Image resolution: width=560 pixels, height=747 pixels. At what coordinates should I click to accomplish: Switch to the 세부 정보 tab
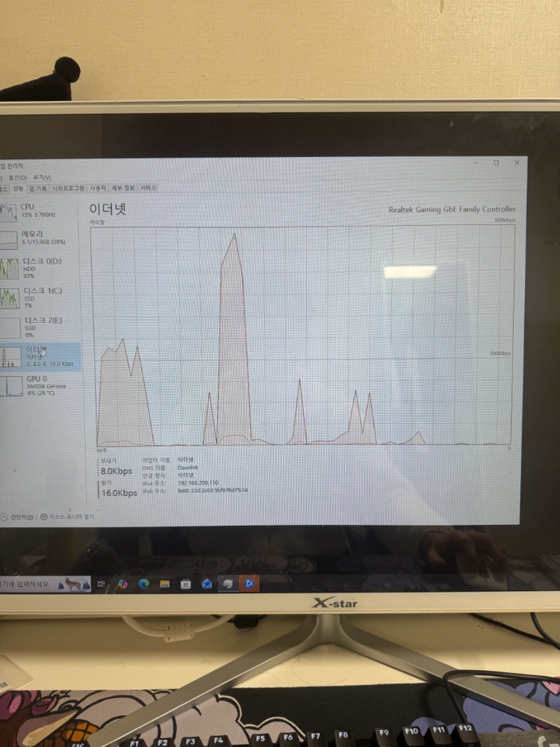(123, 188)
